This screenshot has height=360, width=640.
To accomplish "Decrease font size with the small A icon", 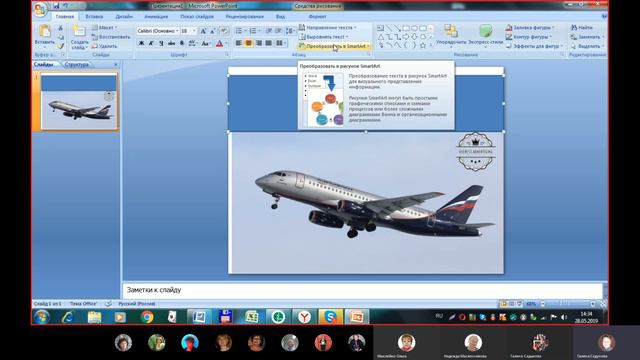I will (x=213, y=31).
